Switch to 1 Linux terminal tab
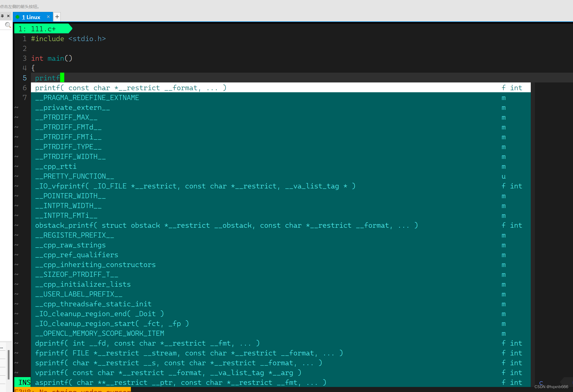This screenshot has height=392, width=573. (32, 17)
